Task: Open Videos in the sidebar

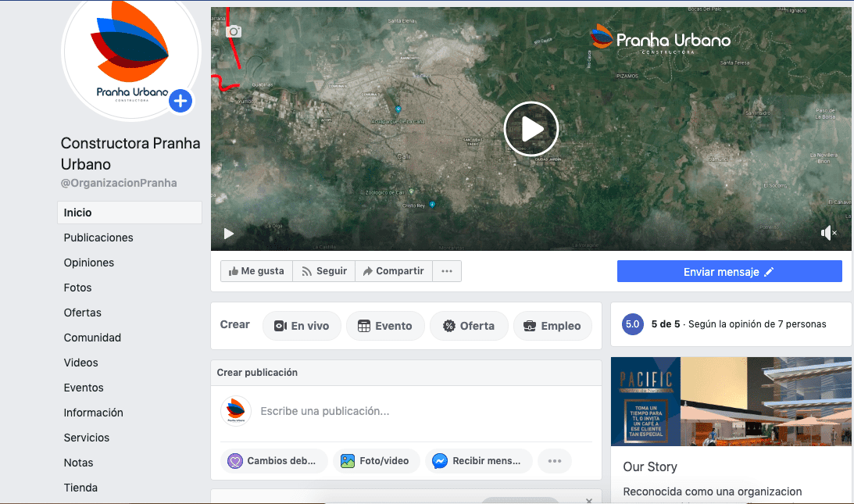Action: [81, 363]
